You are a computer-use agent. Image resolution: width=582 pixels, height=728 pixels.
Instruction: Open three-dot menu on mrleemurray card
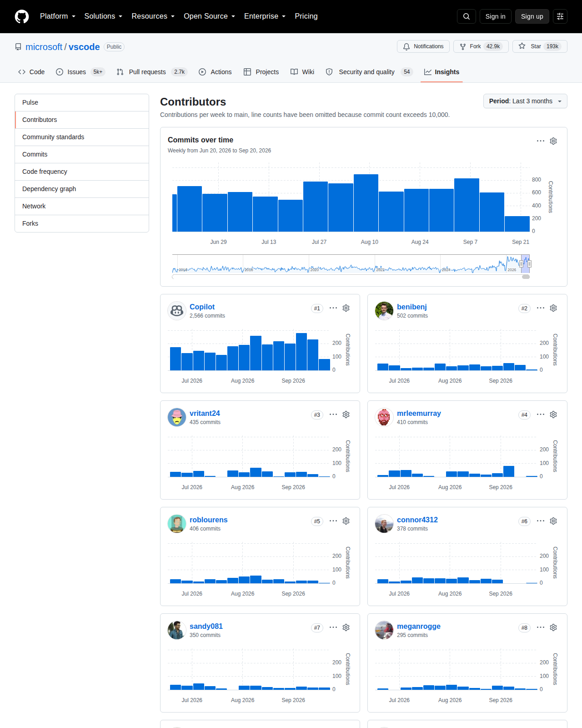(541, 415)
